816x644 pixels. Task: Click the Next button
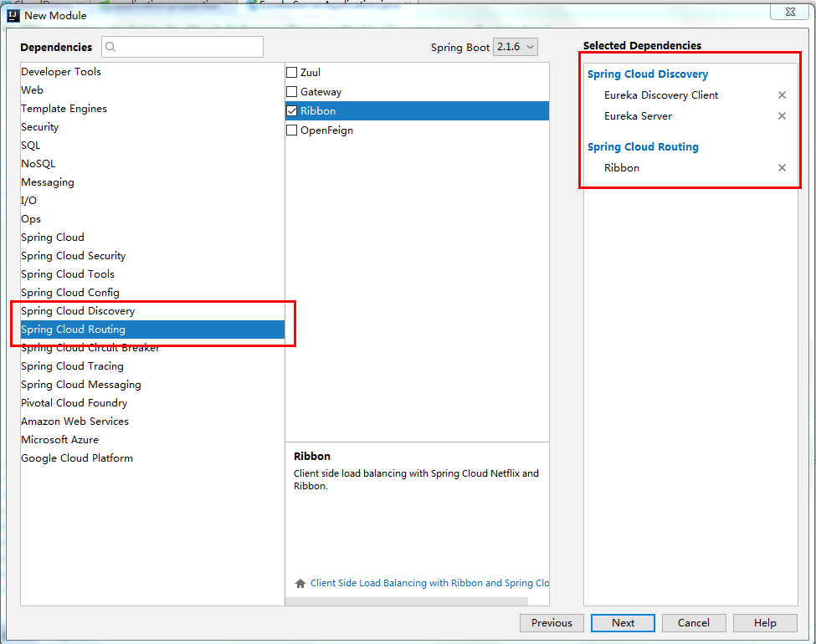[x=623, y=623]
